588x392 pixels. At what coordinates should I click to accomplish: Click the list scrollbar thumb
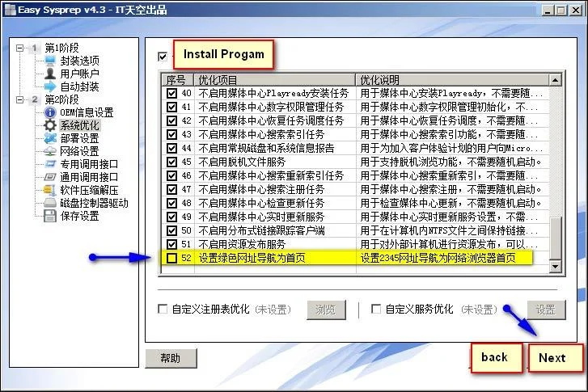click(555, 238)
